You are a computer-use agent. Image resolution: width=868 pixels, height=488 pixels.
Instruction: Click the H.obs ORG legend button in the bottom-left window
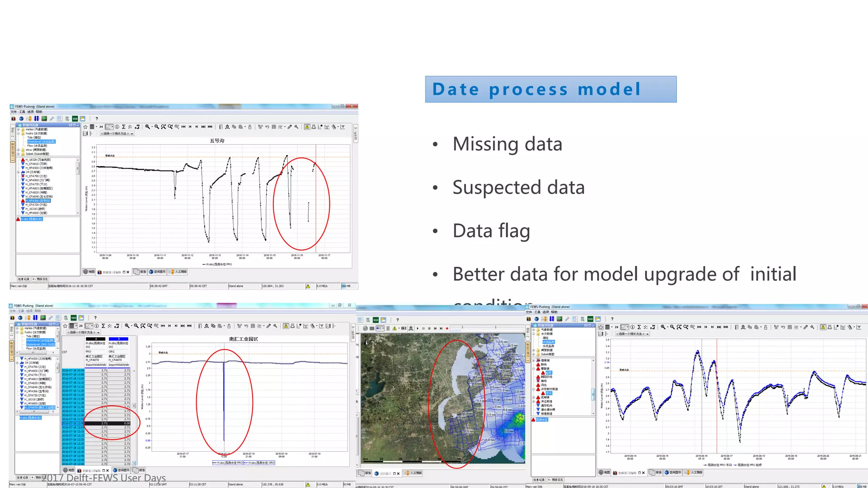click(260, 463)
